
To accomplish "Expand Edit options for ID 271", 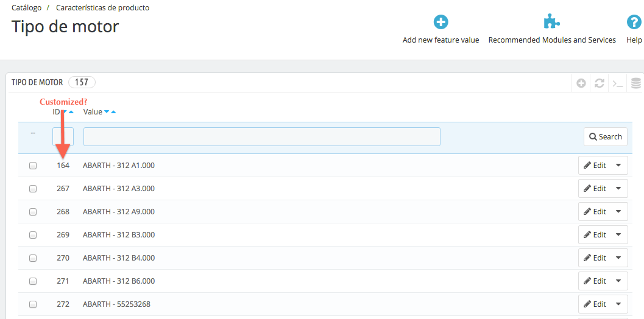I will coord(618,281).
